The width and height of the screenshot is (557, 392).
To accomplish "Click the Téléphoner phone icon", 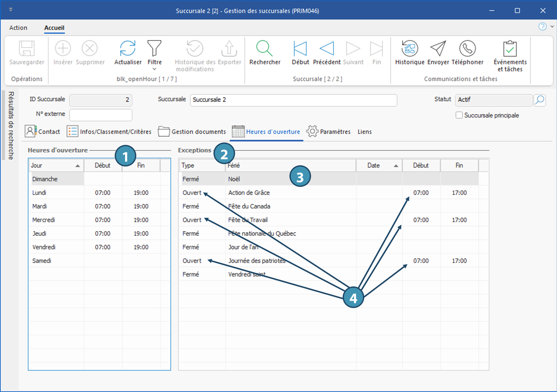I will click(x=467, y=48).
